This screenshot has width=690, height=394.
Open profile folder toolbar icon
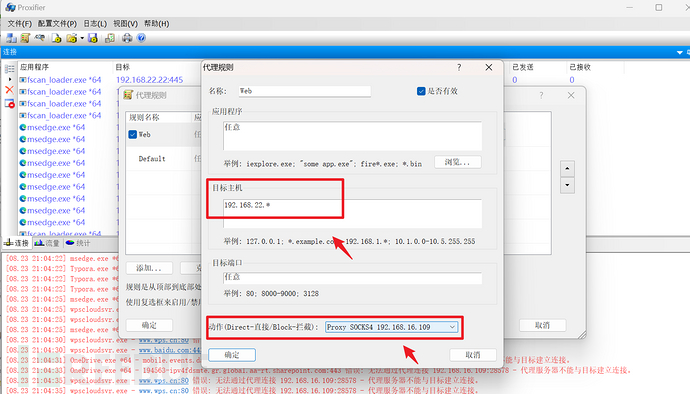(71, 38)
